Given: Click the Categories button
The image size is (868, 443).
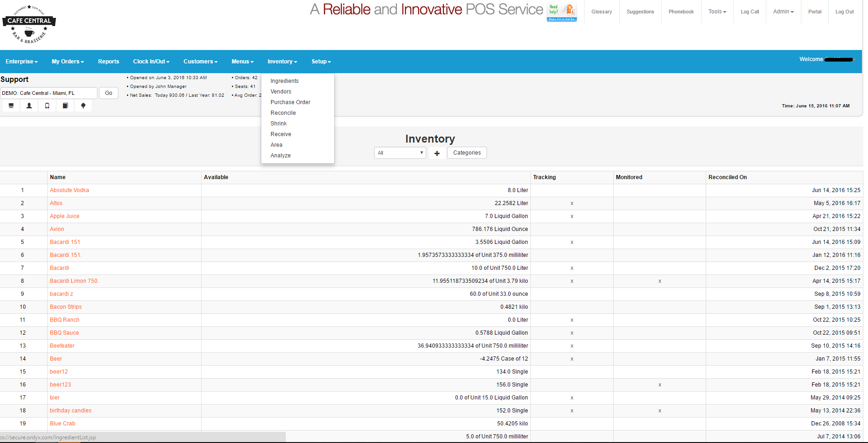Looking at the screenshot, I should pyautogui.click(x=467, y=153).
